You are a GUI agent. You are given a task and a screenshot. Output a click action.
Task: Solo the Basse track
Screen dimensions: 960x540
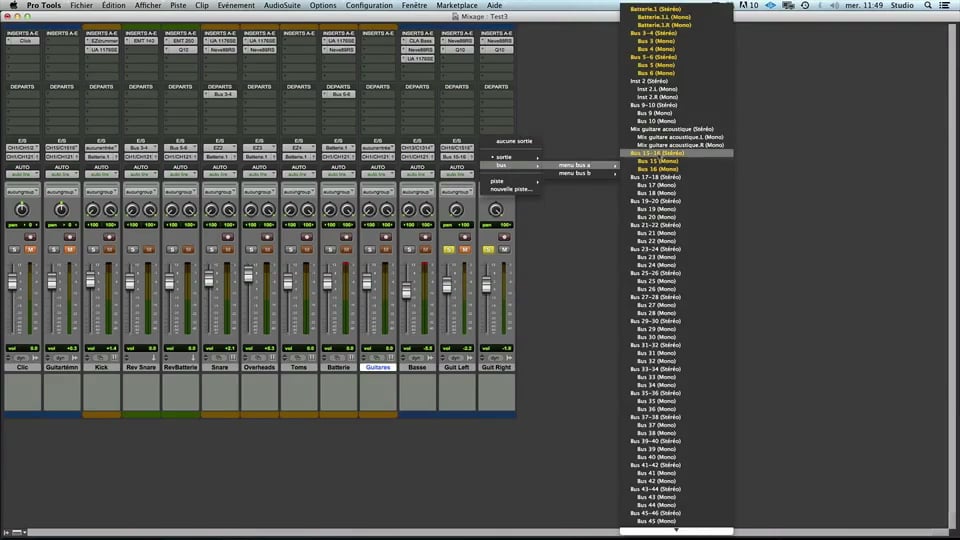point(410,250)
